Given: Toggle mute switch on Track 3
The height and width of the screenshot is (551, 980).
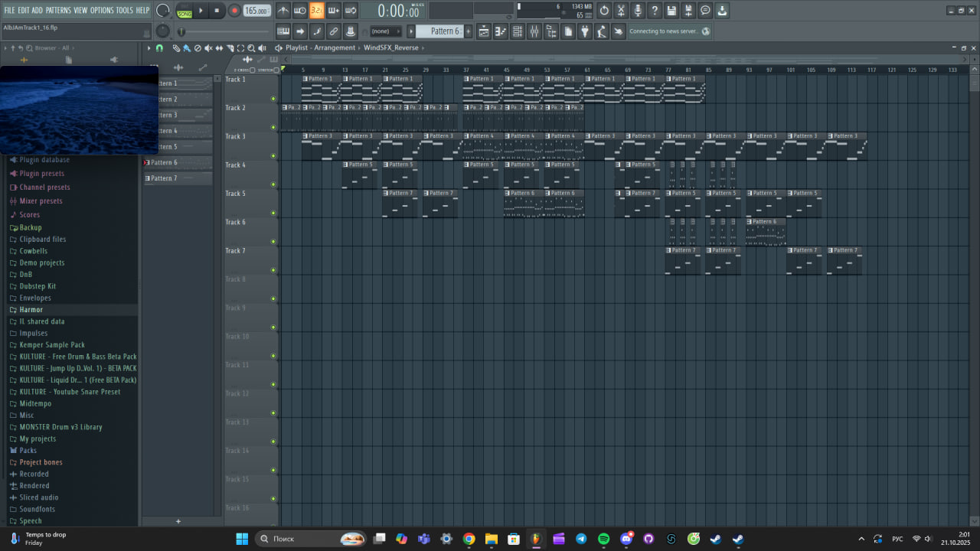Looking at the screenshot, I should 273,155.
